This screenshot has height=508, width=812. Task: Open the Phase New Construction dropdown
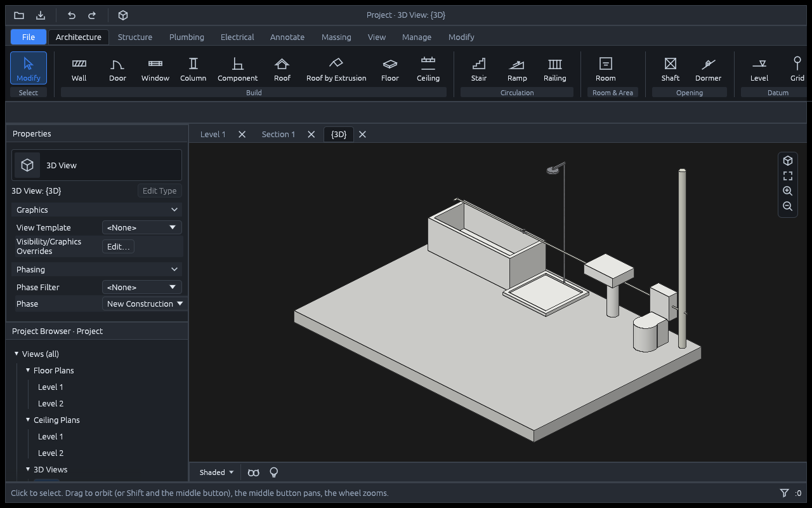[145, 304]
